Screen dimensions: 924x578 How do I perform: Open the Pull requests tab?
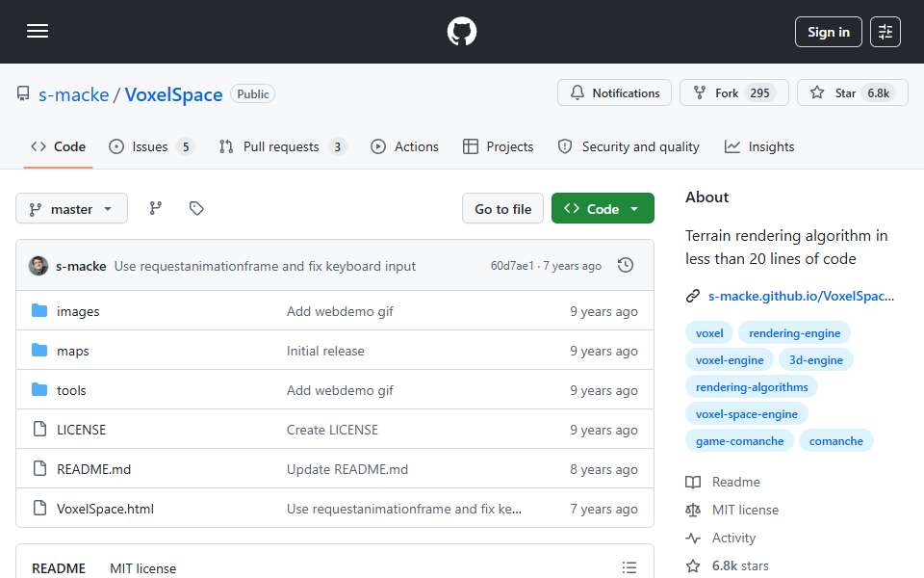tap(282, 146)
